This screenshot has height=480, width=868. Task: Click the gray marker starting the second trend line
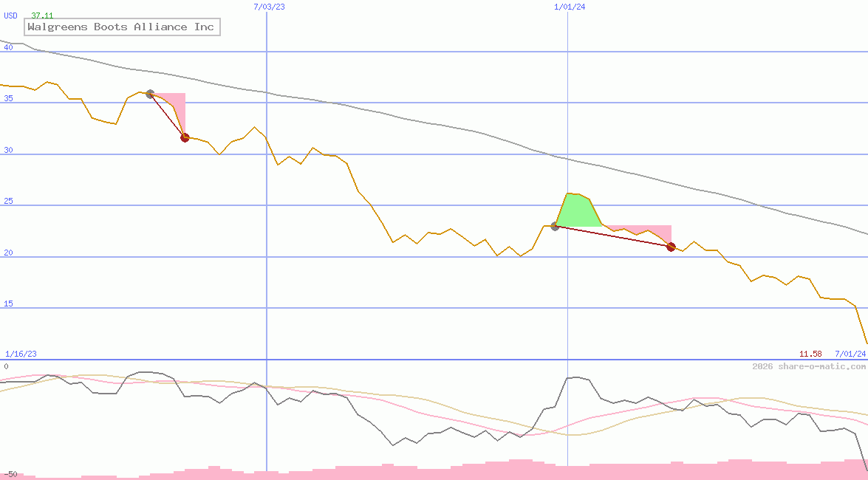coord(555,227)
